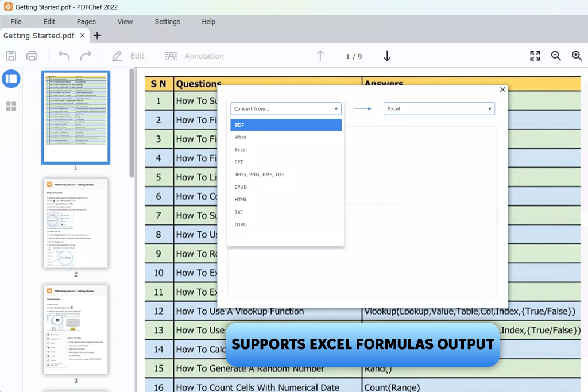Choose HTML in the convert-from list
This screenshot has height=392, width=588.
286,199
